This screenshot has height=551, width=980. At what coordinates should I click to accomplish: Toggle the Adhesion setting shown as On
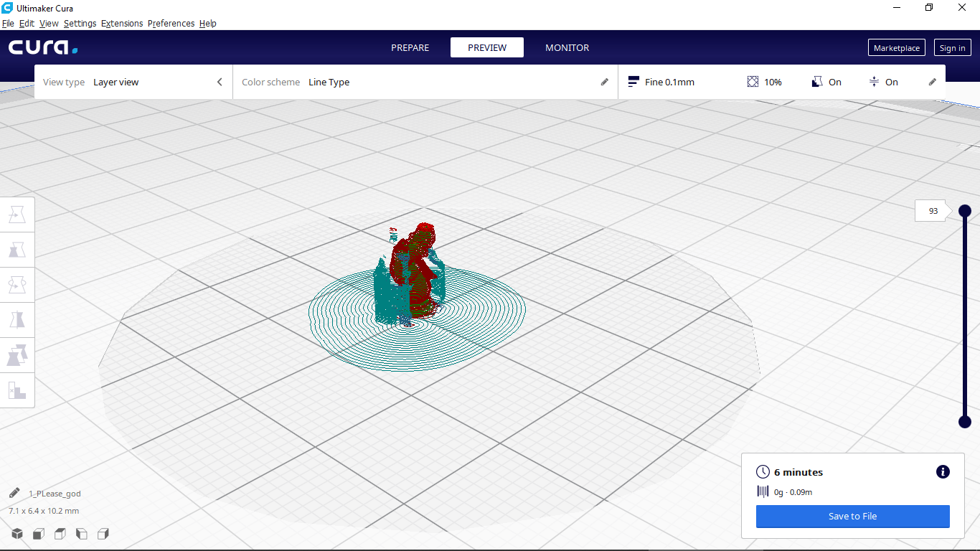(x=884, y=82)
